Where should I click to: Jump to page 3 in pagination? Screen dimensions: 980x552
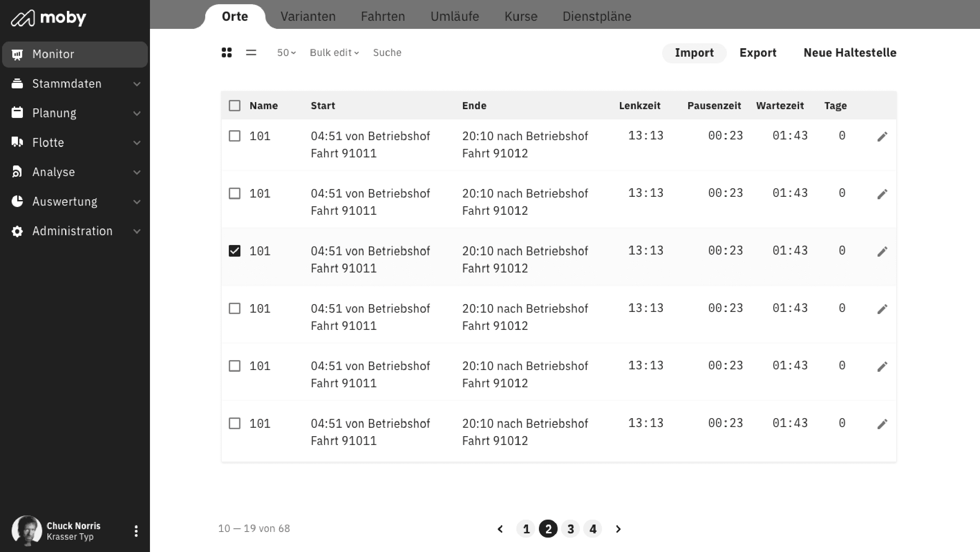570,529
